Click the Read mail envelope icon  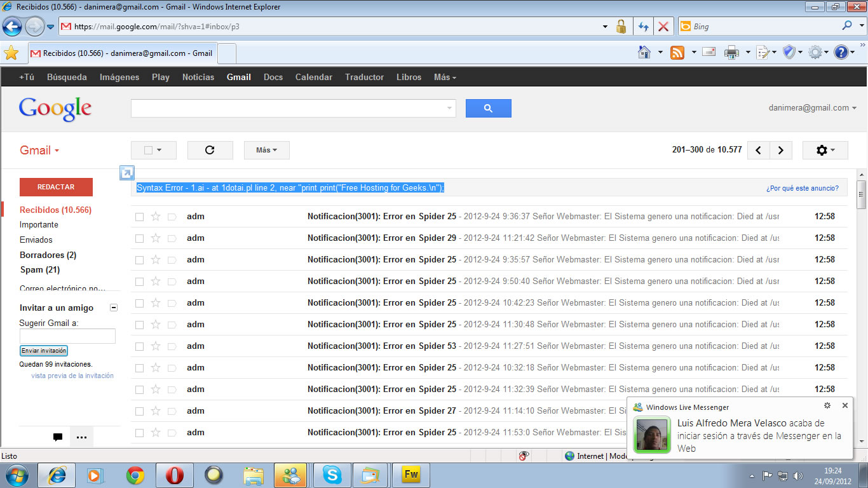click(709, 52)
